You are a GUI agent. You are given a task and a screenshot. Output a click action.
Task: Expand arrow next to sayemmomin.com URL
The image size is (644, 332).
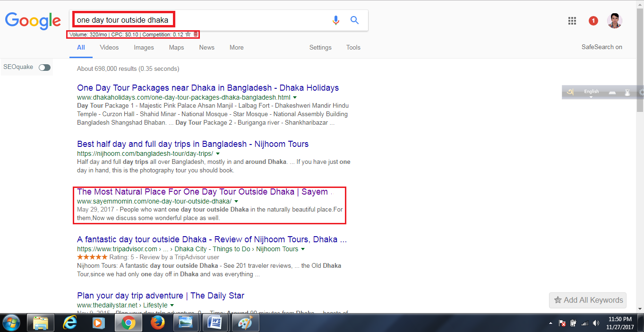tap(236, 201)
